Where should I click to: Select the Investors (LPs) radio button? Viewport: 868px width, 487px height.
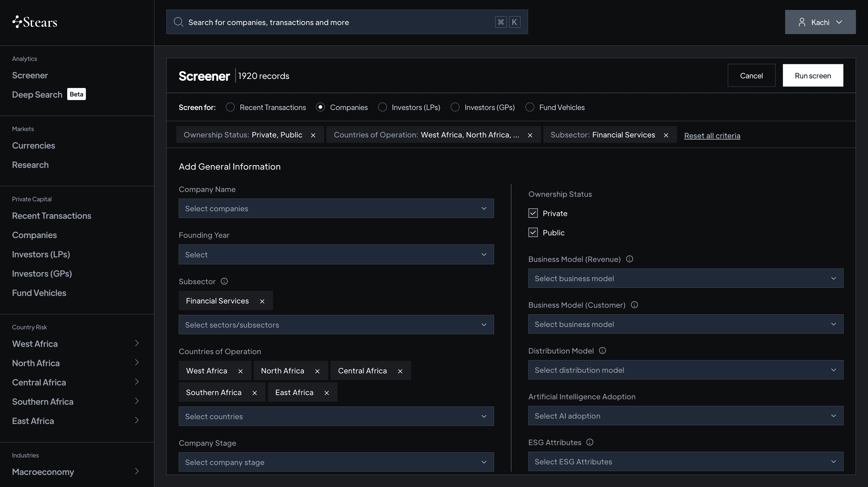tap(382, 107)
